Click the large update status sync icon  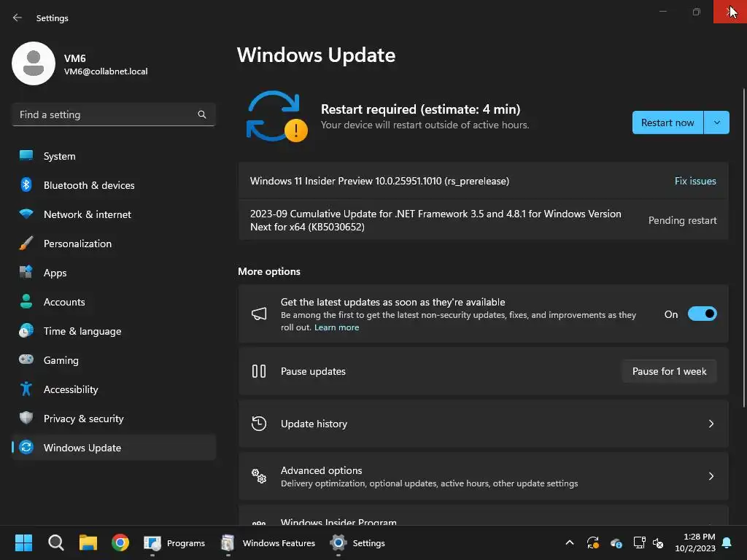pyautogui.click(x=276, y=117)
